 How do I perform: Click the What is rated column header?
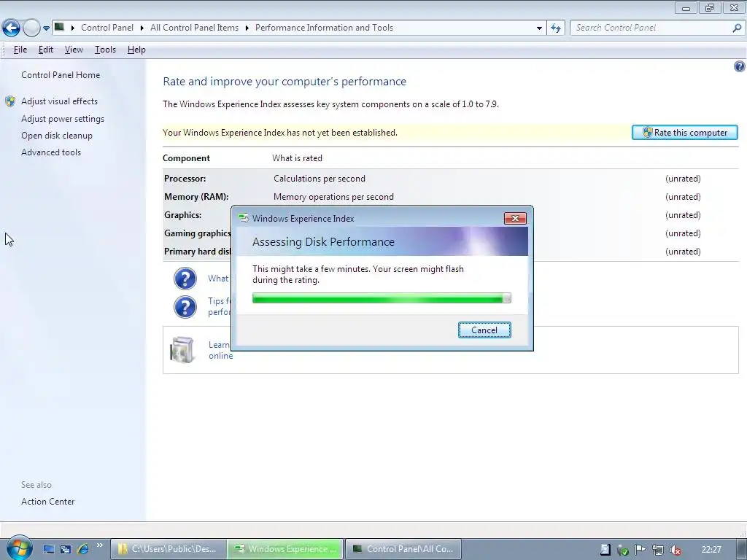[x=298, y=158]
